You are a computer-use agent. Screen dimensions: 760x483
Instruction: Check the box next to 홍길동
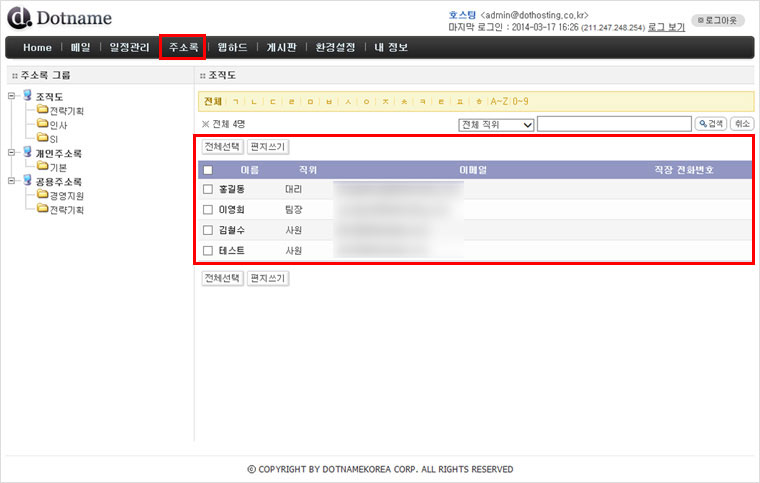tap(208, 189)
